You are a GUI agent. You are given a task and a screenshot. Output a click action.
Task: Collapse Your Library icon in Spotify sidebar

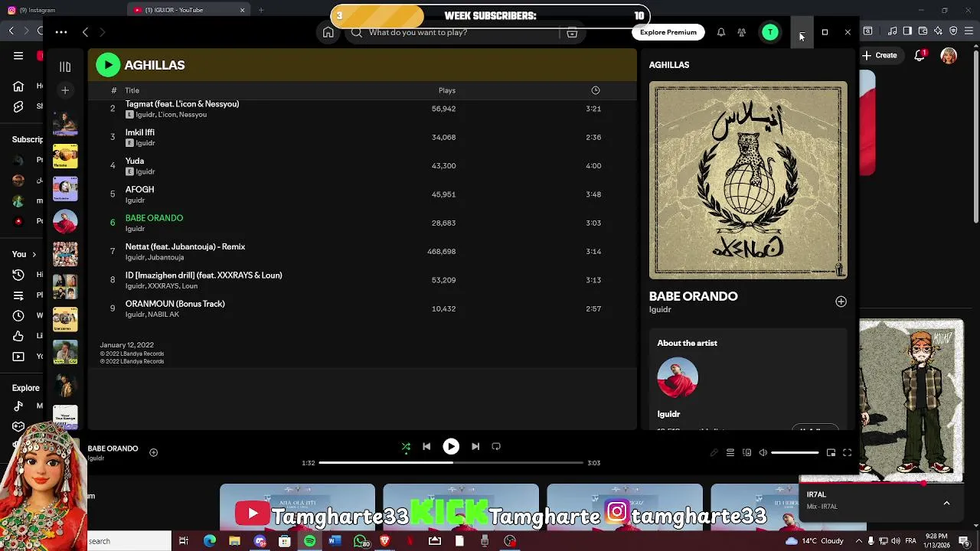pyautogui.click(x=65, y=67)
